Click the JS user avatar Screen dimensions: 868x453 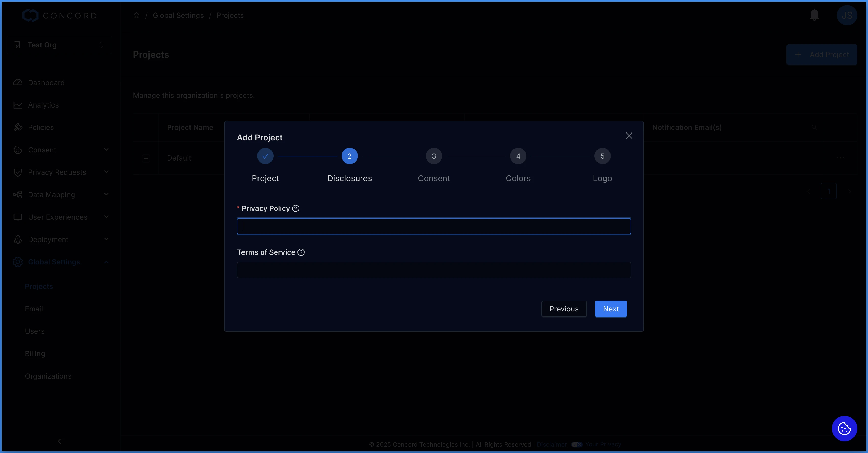(x=846, y=15)
